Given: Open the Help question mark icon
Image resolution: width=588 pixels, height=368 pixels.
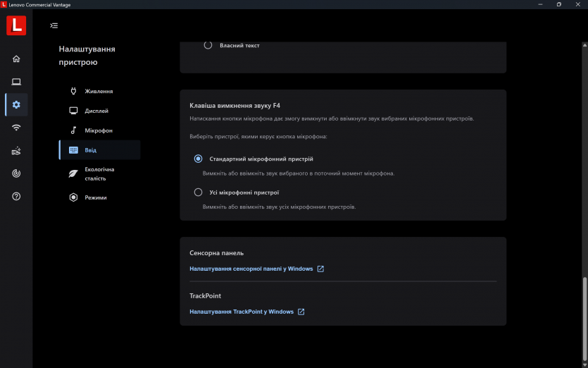Looking at the screenshot, I should 16,196.
